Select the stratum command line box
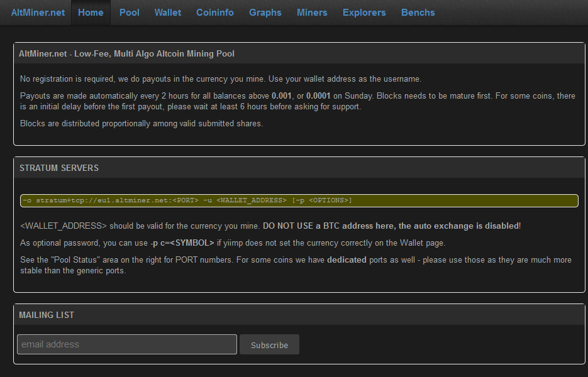Image resolution: width=588 pixels, height=377 pixels. tap(299, 200)
